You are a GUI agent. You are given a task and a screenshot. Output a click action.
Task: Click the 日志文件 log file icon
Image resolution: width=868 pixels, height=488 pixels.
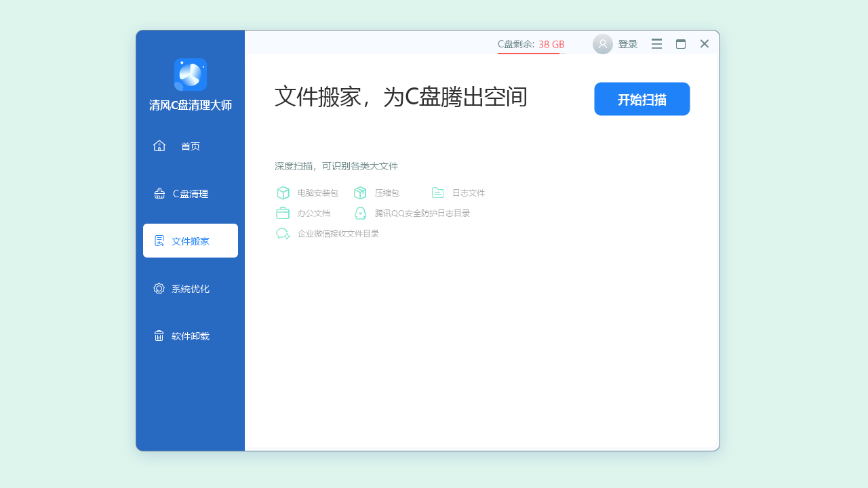coord(437,192)
